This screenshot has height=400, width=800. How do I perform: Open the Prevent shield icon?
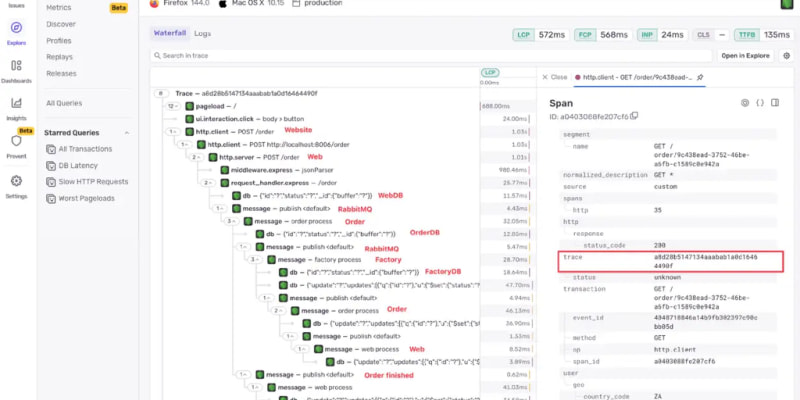click(16, 141)
